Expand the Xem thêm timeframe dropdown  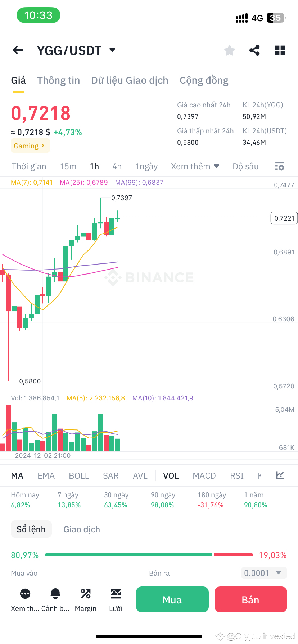(195, 166)
